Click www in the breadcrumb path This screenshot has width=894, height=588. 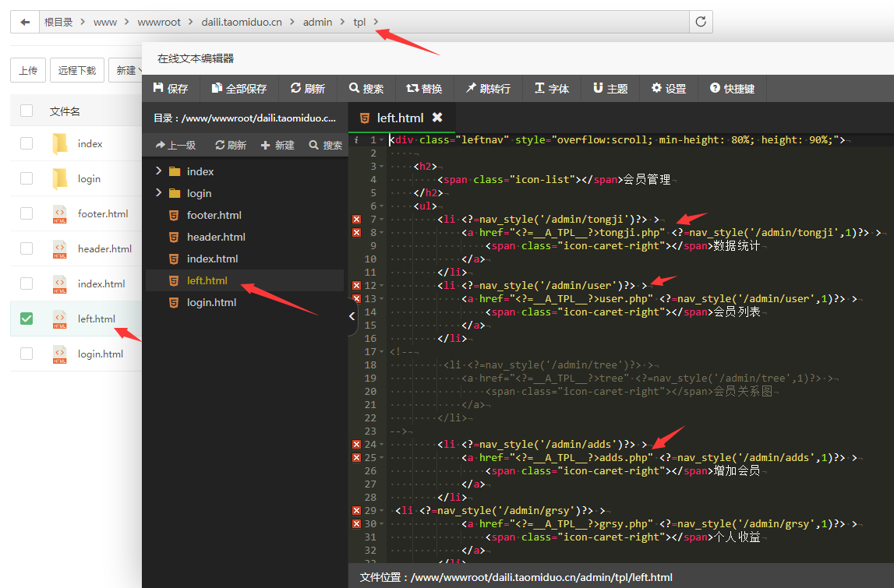click(105, 23)
